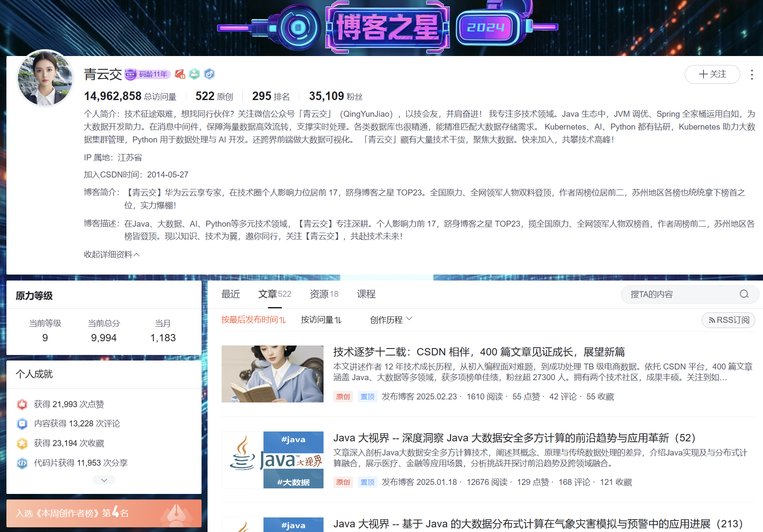The image size is (763, 532).
Task: Click the 295 排名 ranking stat
Action: 271,96
